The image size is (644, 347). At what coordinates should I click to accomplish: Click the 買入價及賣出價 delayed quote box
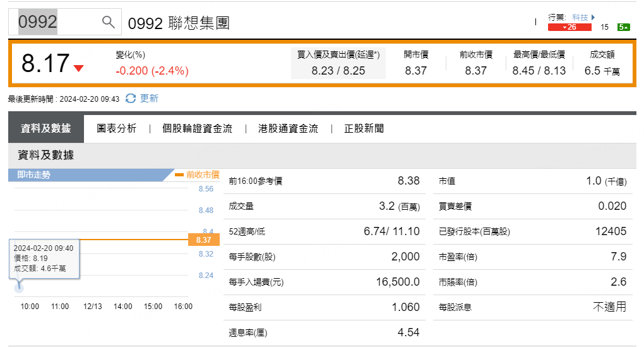338,63
